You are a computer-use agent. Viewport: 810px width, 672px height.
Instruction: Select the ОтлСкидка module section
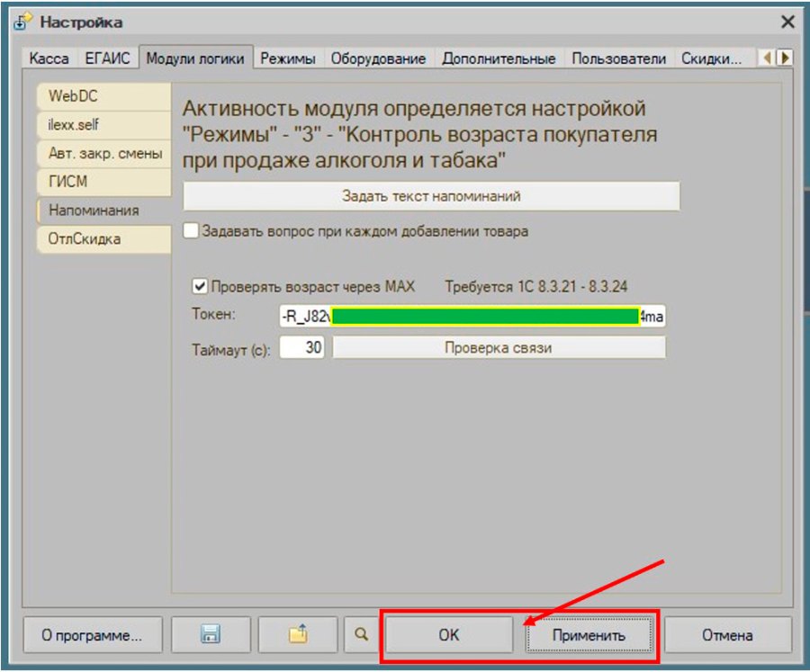click(103, 238)
